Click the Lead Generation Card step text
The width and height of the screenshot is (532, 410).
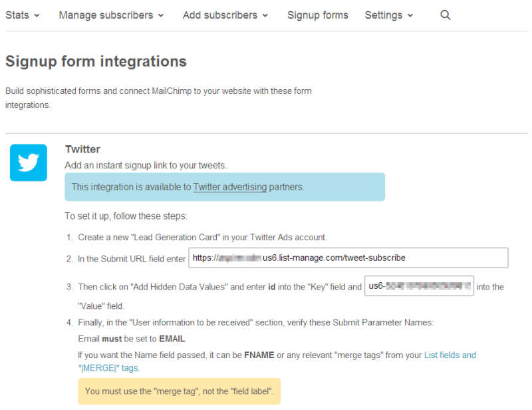(x=202, y=238)
